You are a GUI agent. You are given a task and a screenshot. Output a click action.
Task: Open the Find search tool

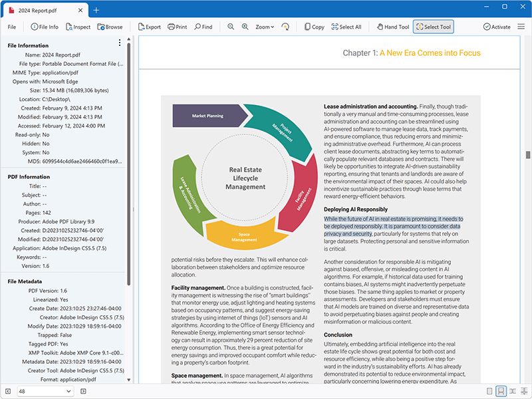click(203, 27)
